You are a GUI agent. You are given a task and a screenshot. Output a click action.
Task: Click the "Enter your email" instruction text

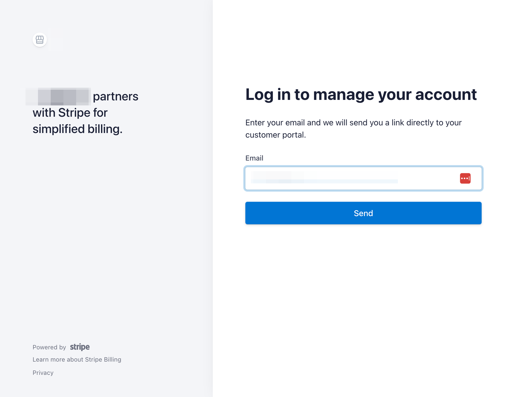(x=353, y=129)
